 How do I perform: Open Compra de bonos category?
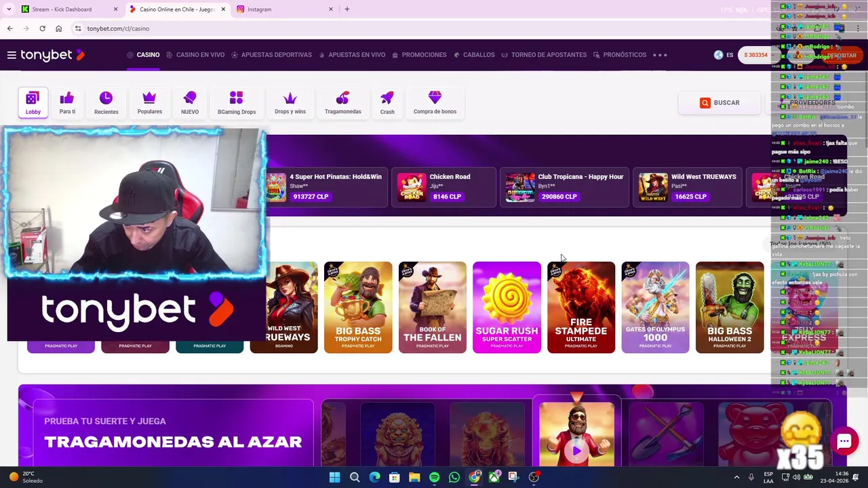click(x=435, y=103)
